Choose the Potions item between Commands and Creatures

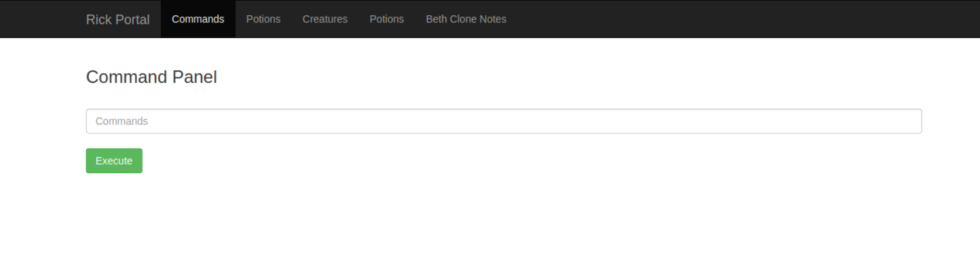(x=263, y=19)
